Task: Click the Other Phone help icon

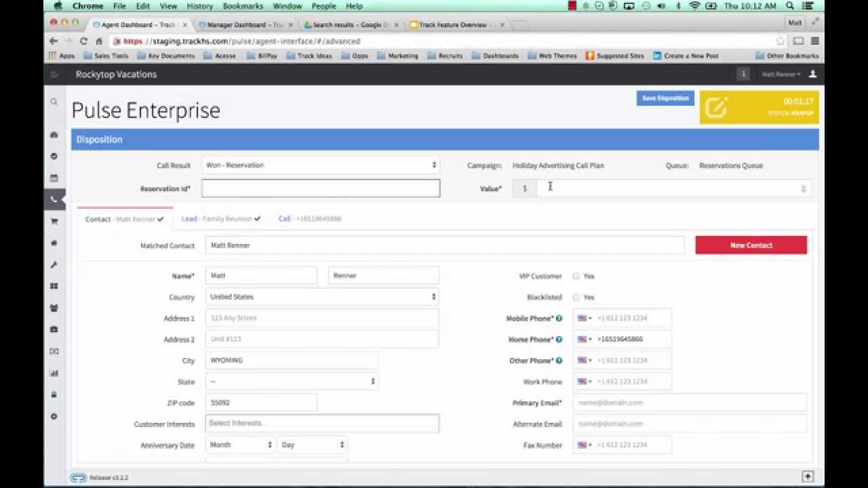Action: tap(559, 361)
